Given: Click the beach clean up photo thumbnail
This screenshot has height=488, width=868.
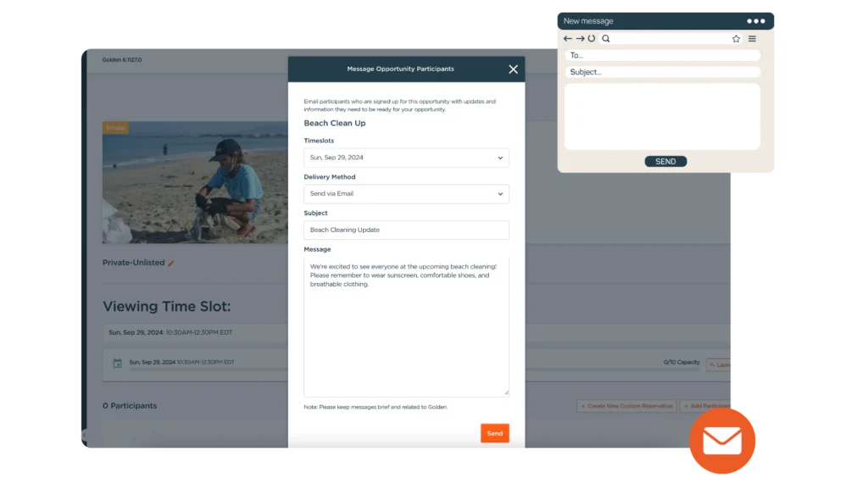Looking at the screenshot, I should pos(195,183).
